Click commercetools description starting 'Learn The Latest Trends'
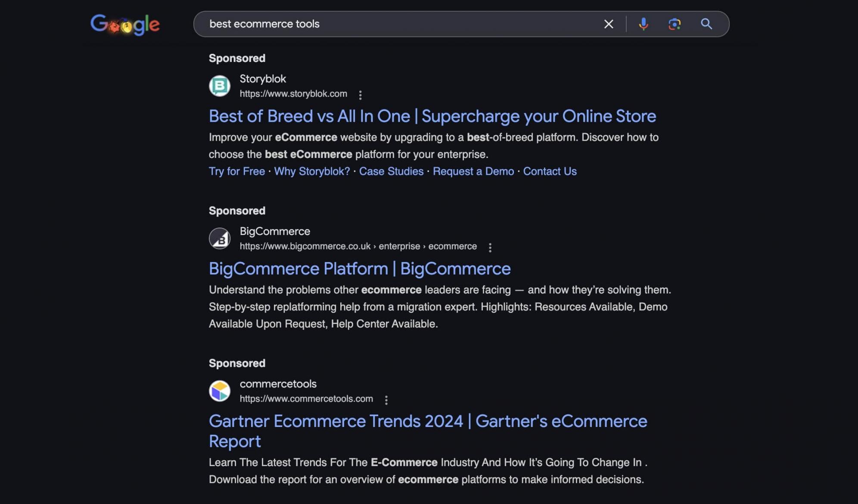The height and width of the screenshot is (504, 858). [428, 471]
